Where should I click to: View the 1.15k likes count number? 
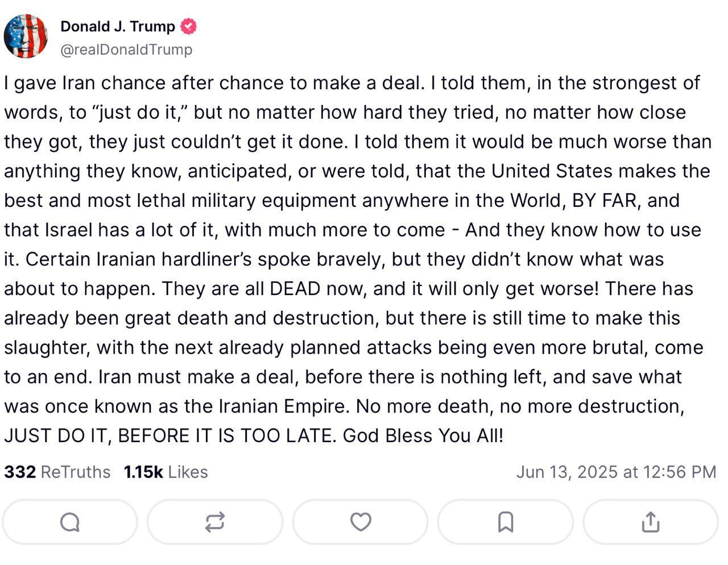click(143, 472)
